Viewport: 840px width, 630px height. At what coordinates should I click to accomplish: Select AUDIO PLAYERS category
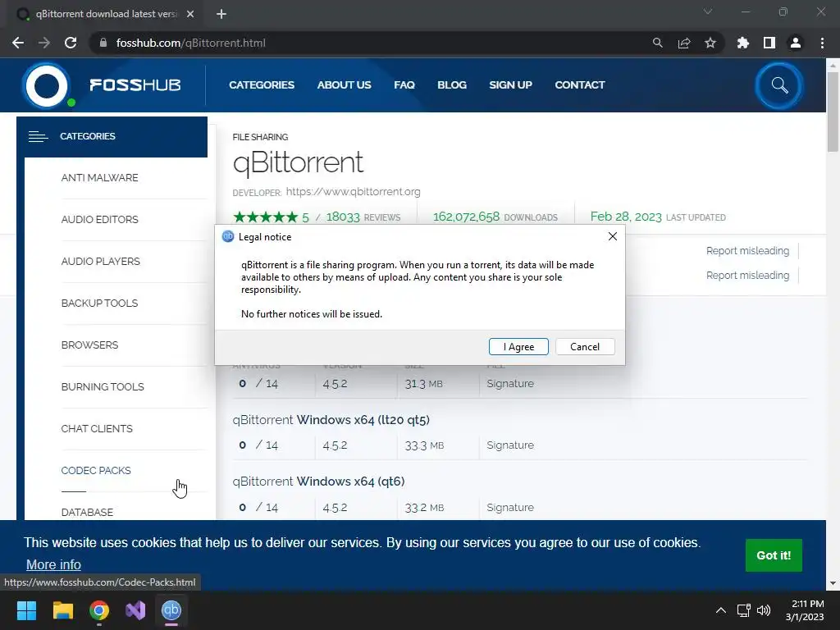click(x=100, y=262)
